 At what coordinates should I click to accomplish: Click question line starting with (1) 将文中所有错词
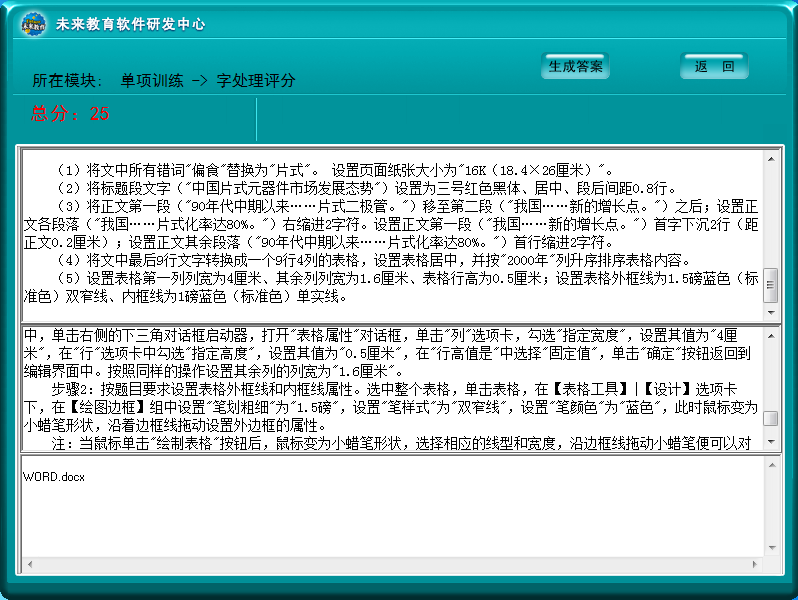point(333,170)
